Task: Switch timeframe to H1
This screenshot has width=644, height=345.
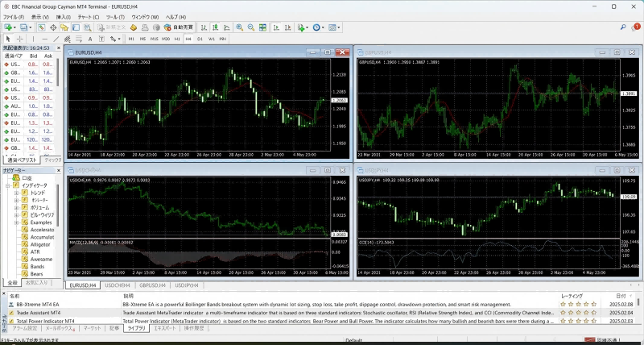Action: 177,39
